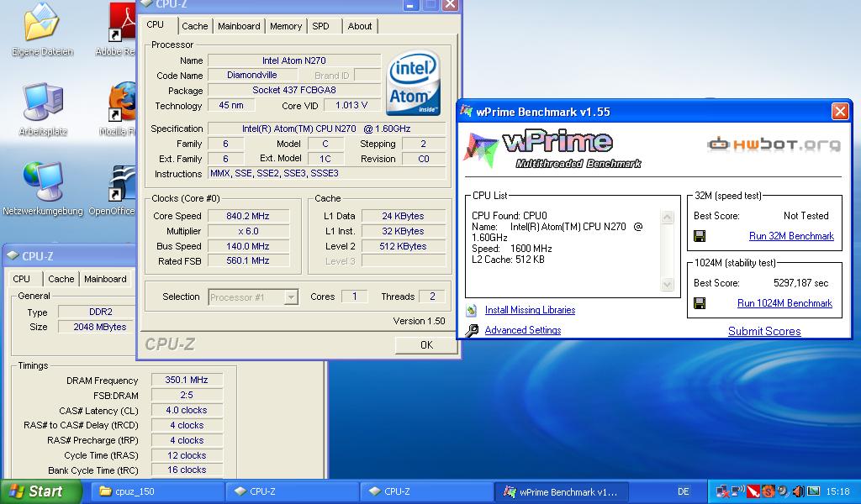Click the Install Missing Libraries icon
The width and height of the screenshot is (861, 504).
[x=472, y=311]
